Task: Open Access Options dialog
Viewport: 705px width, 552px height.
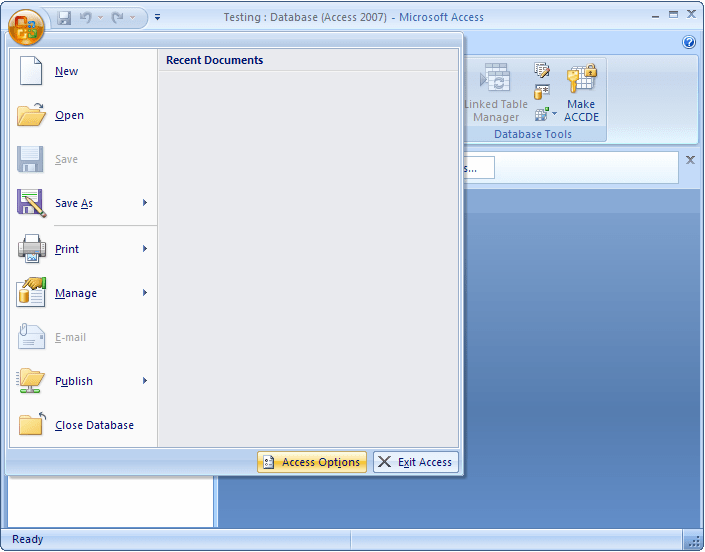Action: point(312,462)
